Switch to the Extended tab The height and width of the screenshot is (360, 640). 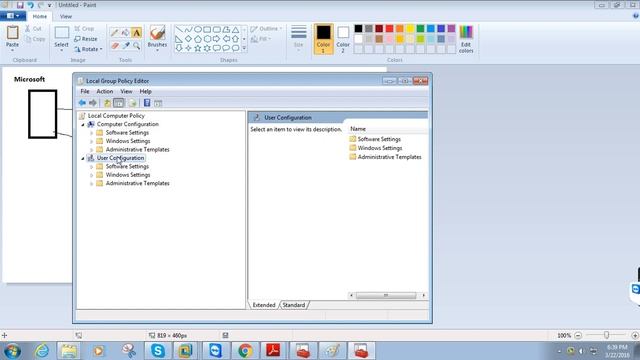[264, 305]
